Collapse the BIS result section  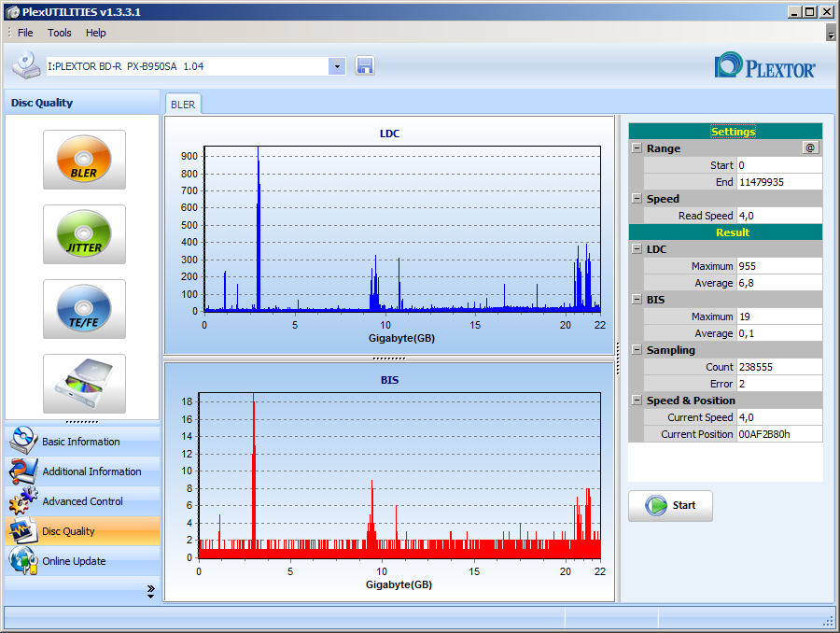[637, 299]
